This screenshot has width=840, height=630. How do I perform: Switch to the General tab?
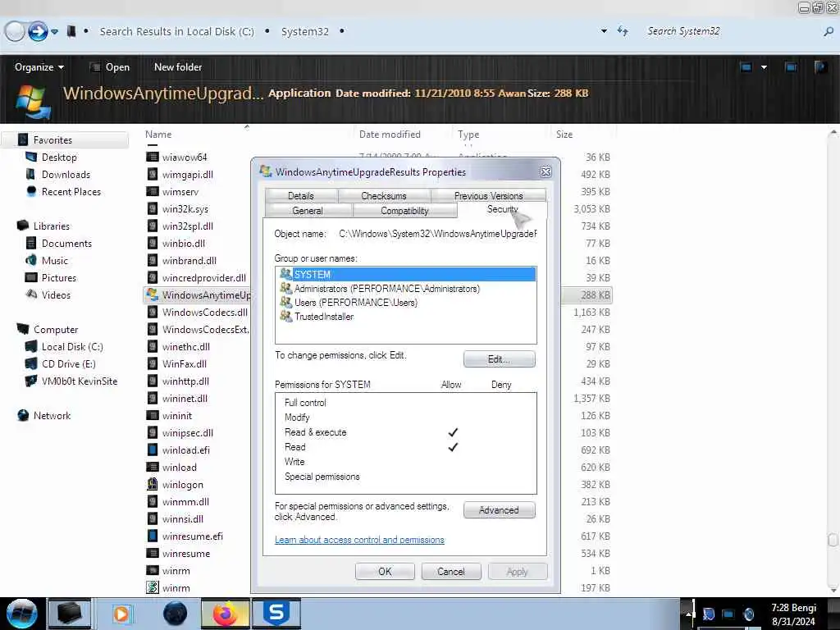[x=308, y=211]
